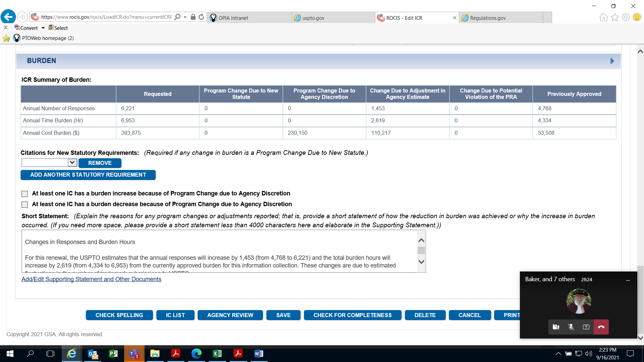The height and width of the screenshot is (362, 644).
Task: Hang up the Teams call
Action: click(x=601, y=327)
